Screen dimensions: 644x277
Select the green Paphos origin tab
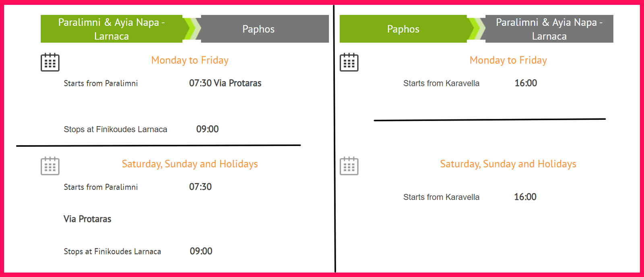pyautogui.click(x=403, y=29)
